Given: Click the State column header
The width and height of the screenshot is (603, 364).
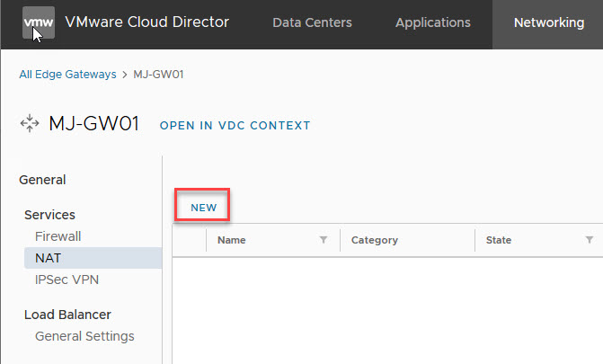Looking at the screenshot, I should pos(499,240).
